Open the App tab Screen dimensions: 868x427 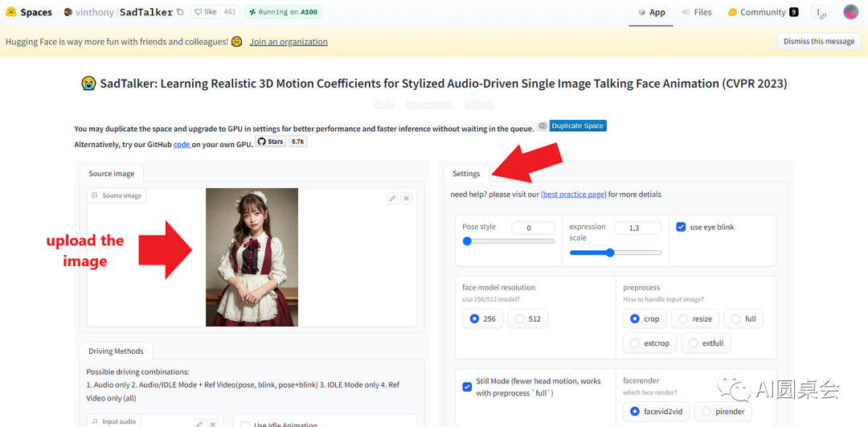651,12
